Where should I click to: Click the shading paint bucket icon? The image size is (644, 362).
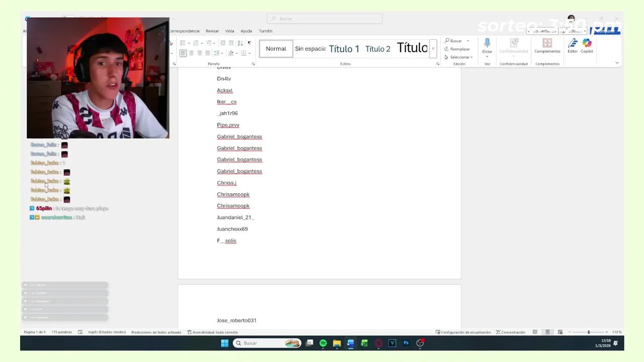tap(231, 53)
